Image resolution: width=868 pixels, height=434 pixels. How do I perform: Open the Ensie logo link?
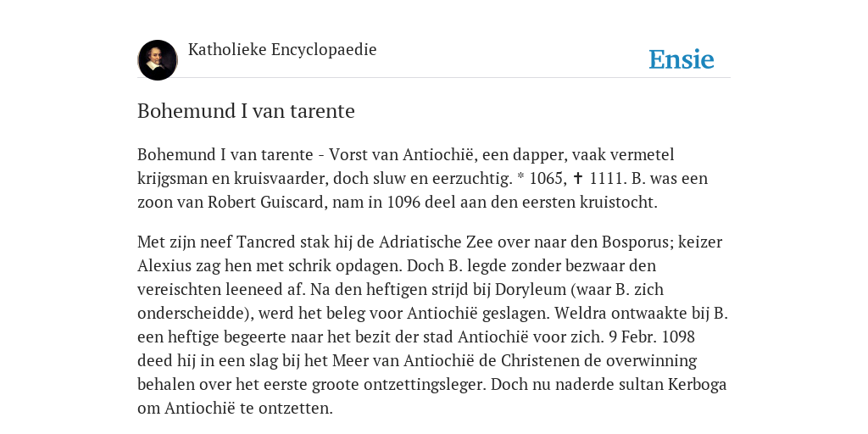[x=682, y=59]
